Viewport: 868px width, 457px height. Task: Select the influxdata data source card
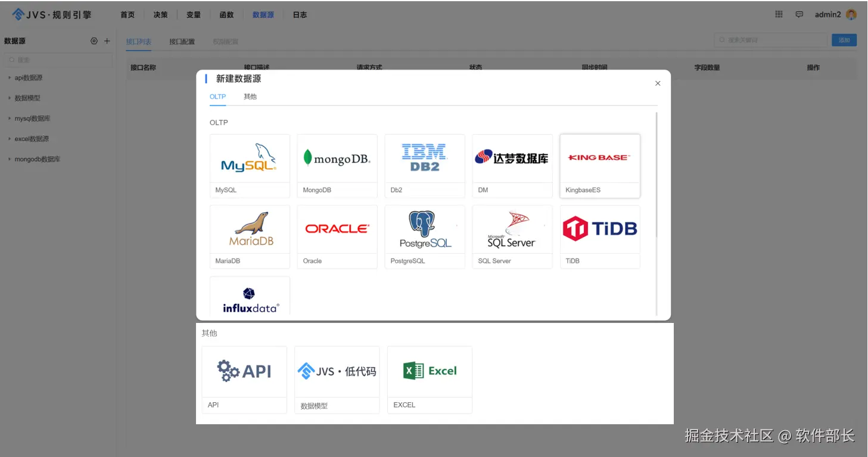[250, 296]
